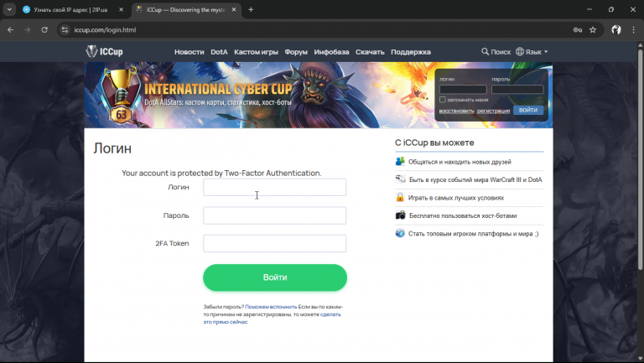Screen dimensions: 644x363
Task: Open the восстановить link in the banner
Action: pyautogui.click(x=456, y=111)
